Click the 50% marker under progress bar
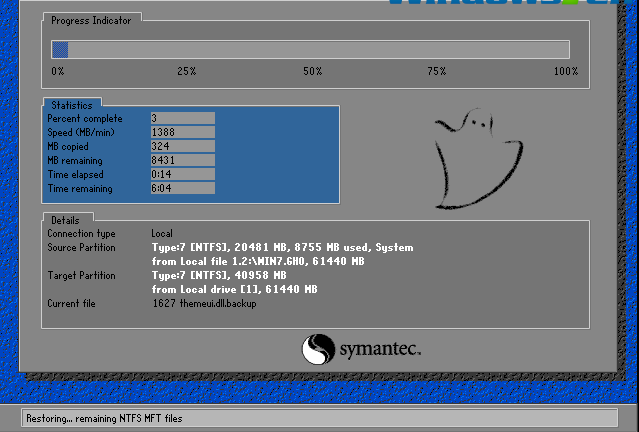 [x=312, y=72]
